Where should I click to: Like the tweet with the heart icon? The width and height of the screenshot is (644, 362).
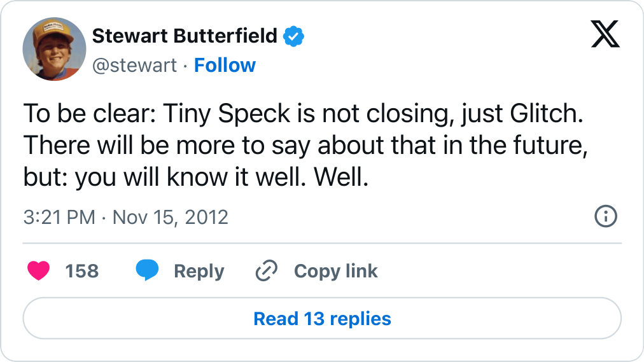coord(39,271)
